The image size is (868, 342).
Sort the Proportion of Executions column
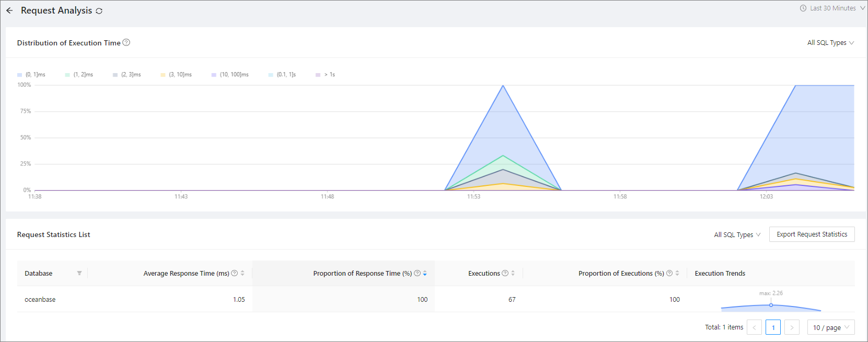pos(677,273)
